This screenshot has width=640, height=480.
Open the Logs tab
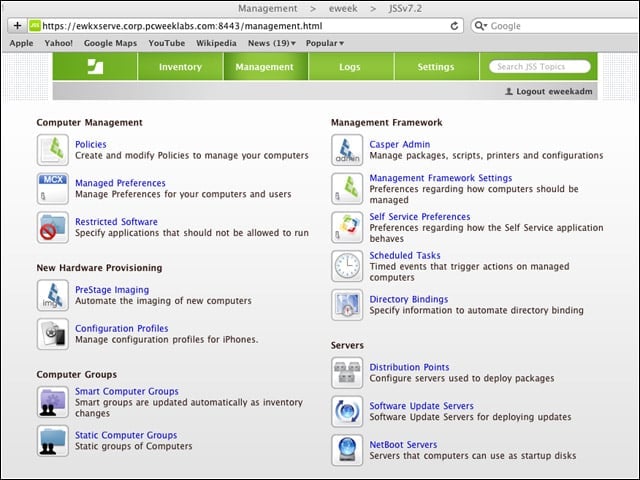[350, 67]
